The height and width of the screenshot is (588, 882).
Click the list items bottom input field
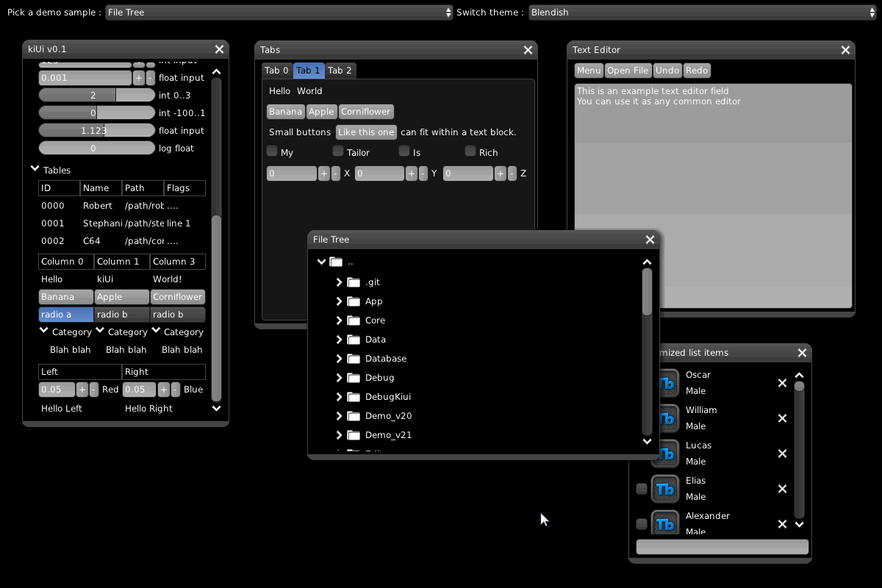722,547
